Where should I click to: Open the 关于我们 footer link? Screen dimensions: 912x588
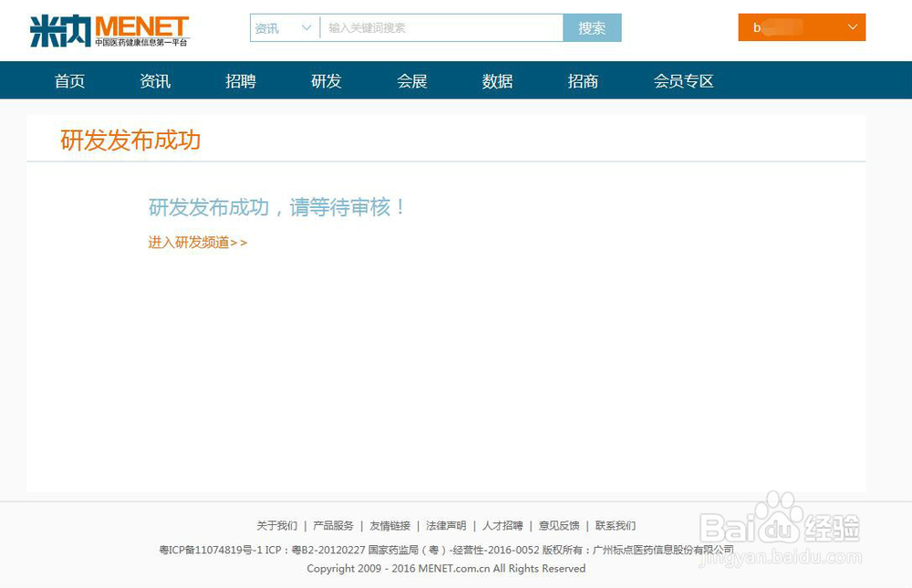pyautogui.click(x=276, y=526)
